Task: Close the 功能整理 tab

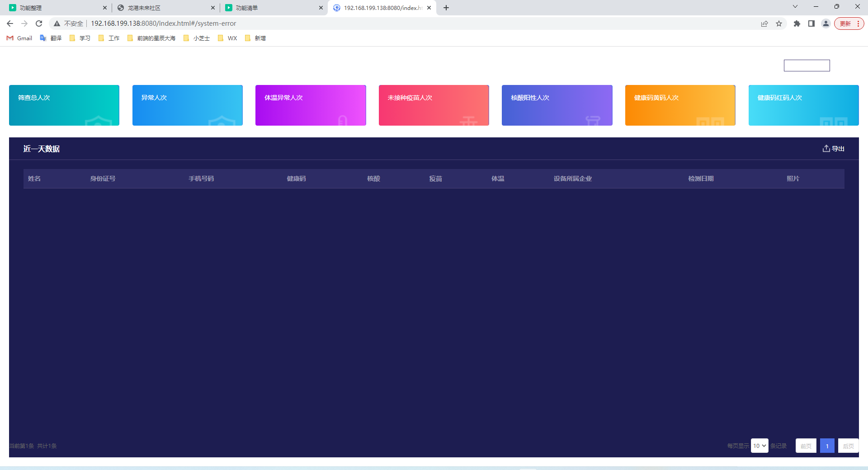Action: [105, 8]
